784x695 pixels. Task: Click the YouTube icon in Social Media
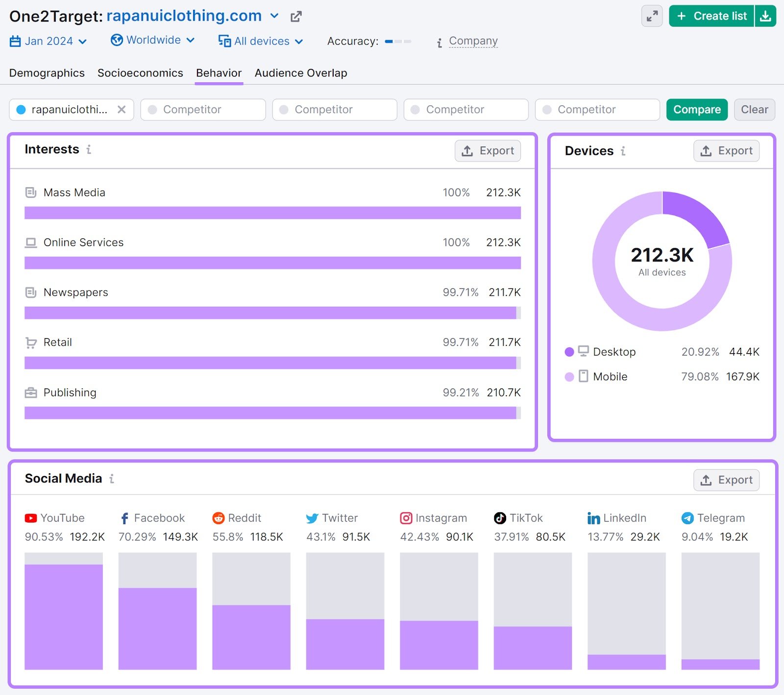pyautogui.click(x=30, y=518)
